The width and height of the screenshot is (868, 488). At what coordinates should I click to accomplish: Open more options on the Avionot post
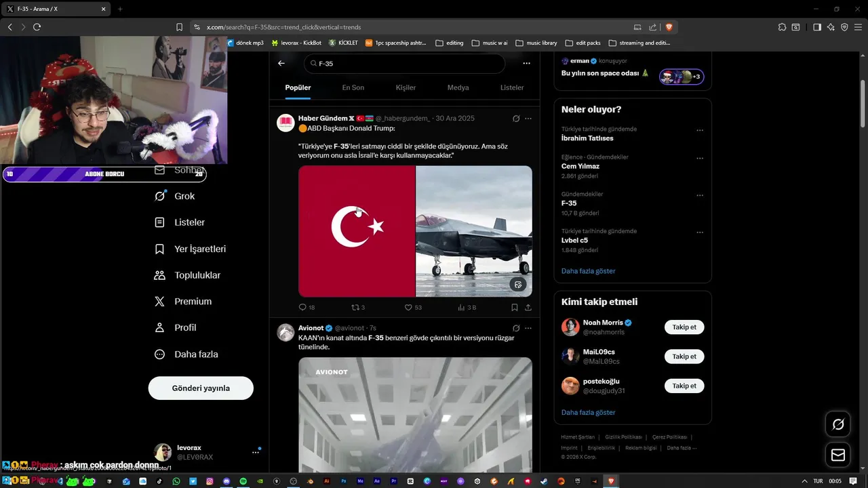528,328
